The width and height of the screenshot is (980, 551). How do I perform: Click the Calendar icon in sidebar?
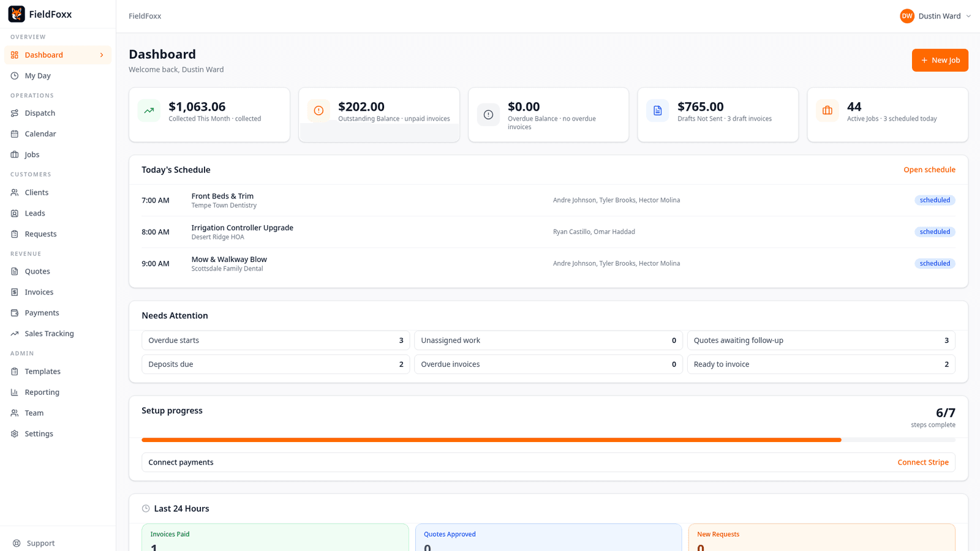tap(15, 134)
